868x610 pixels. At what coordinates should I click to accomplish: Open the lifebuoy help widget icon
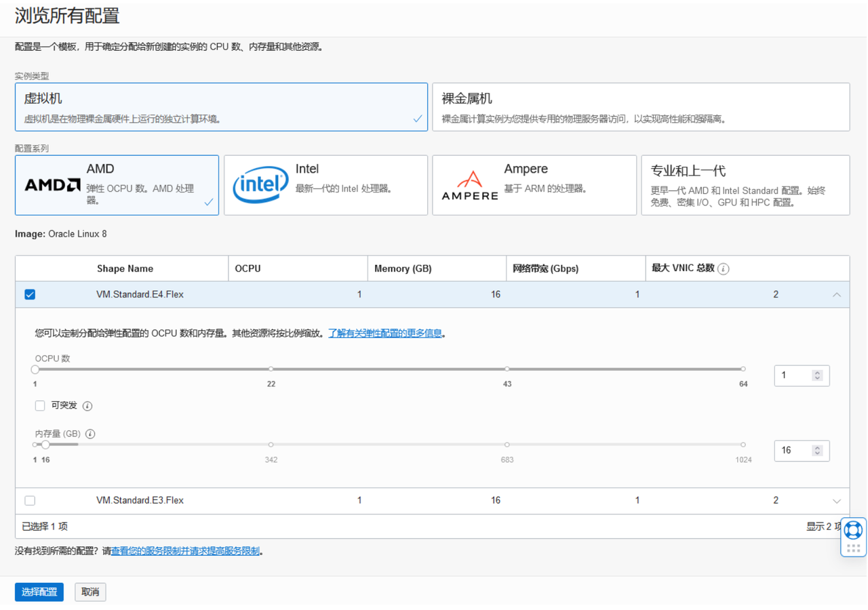point(853,529)
